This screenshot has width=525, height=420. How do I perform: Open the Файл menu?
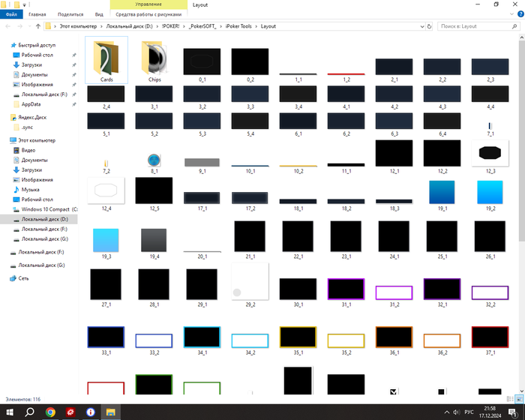click(11, 14)
